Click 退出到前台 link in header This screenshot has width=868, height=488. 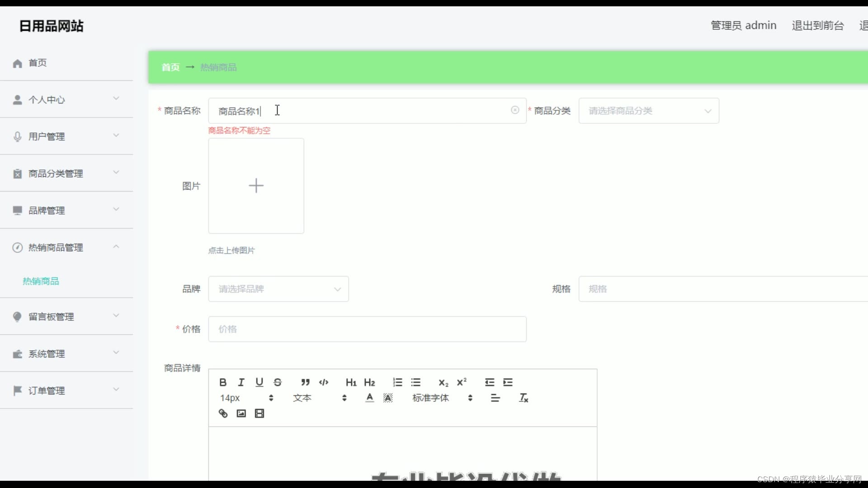[817, 25]
